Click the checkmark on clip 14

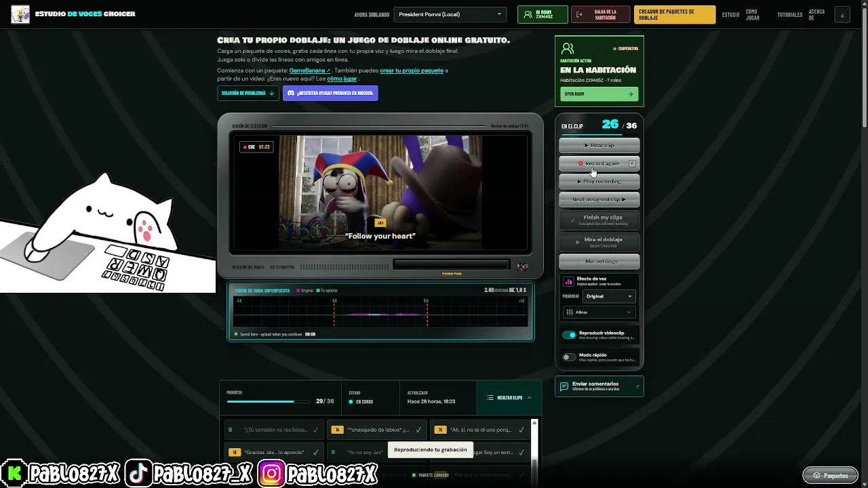pos(418,430)
